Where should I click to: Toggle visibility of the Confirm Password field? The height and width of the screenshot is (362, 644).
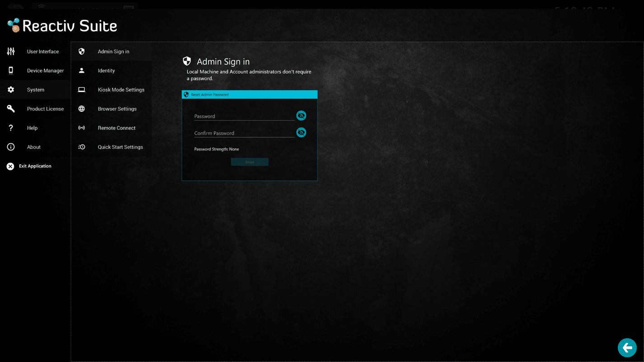(301, 132)
